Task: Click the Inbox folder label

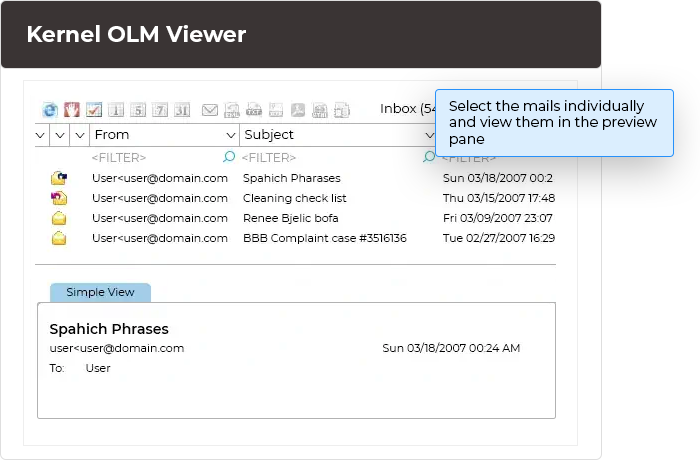Action: (x=408, y=109)
